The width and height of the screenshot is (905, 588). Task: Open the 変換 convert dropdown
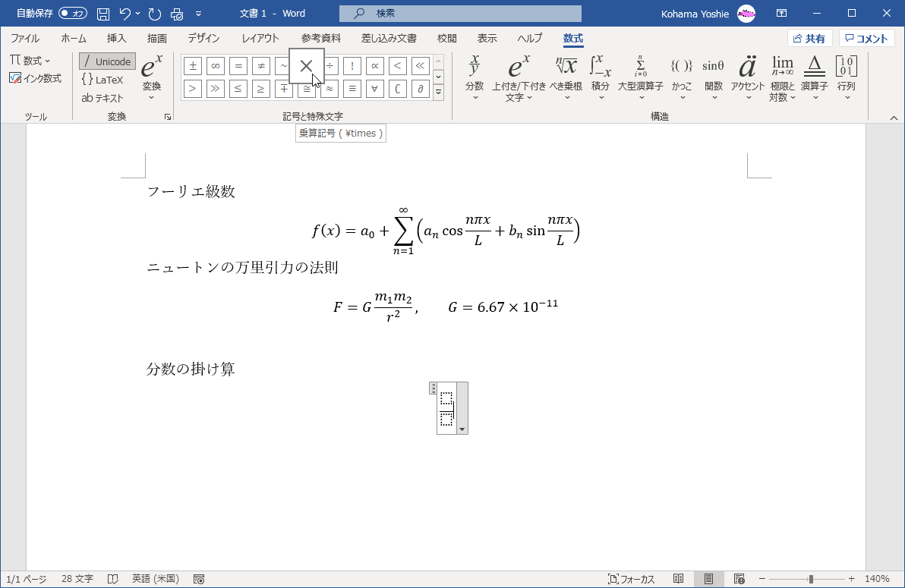pos(152,78)
